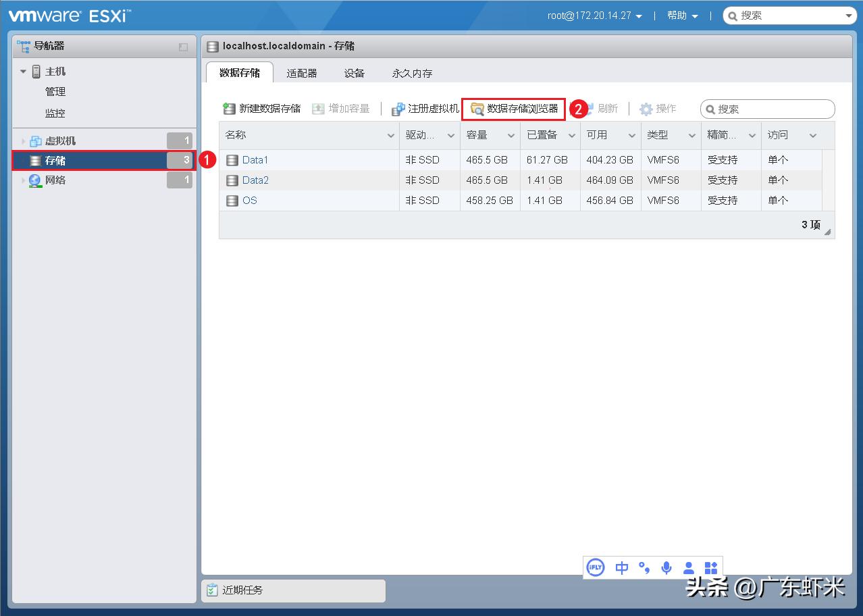Open the 名称 column filter dropdown
This screenshot has height=616, width=863.
pos(390,135)
